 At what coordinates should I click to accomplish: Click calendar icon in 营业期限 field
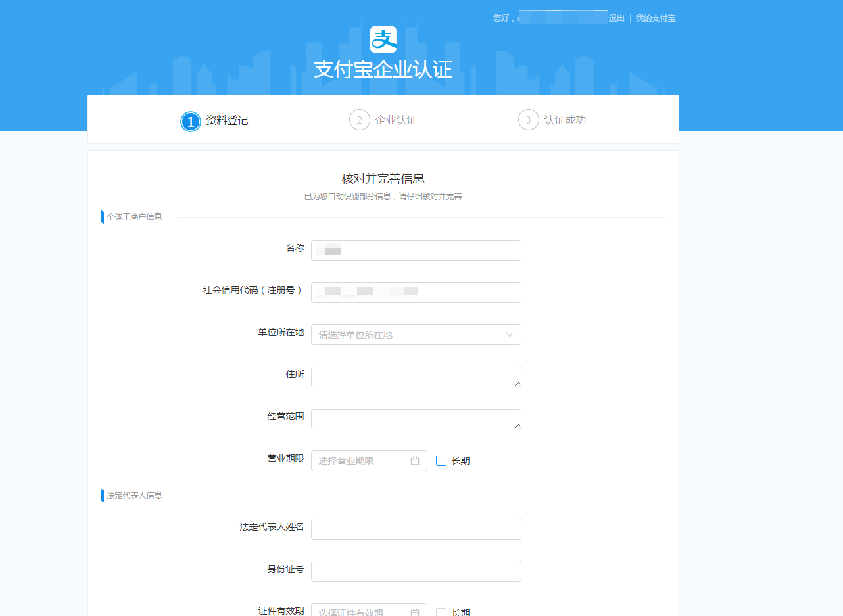[415, 461]
